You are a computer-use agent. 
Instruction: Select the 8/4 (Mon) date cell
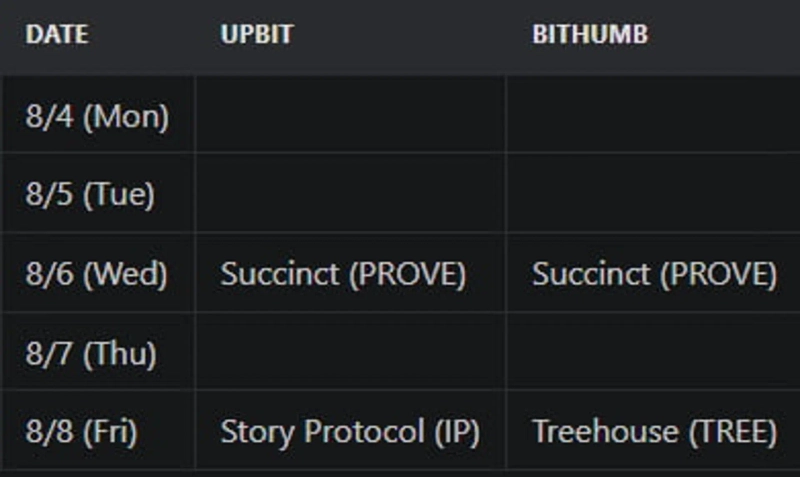(x=97, y=116)
